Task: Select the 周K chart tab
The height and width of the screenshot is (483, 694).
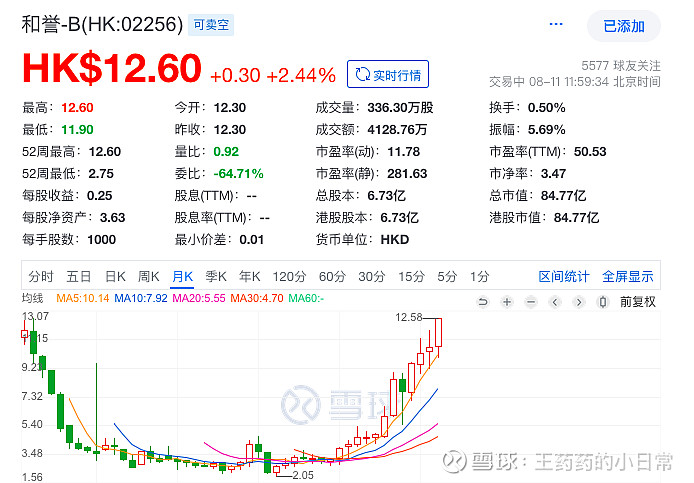Action: [149, 277]
